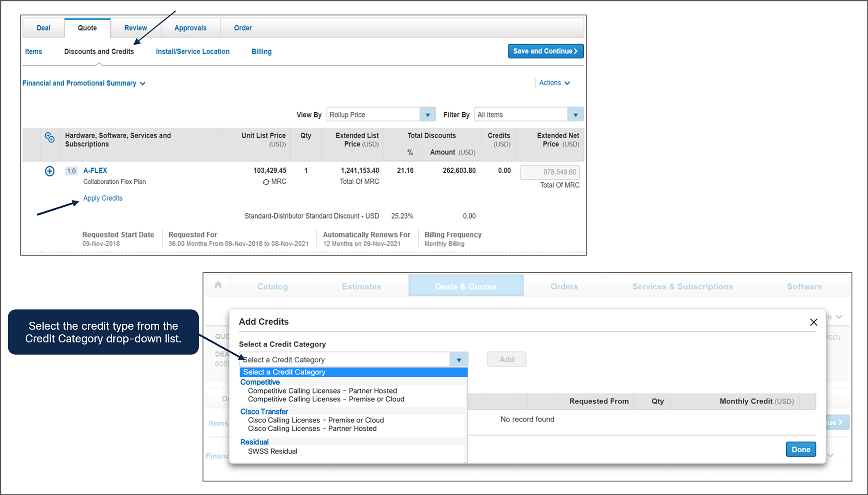Open the Filter By All Items dropdown
This screenshot has height=495, width=868.
pos(529,114)
